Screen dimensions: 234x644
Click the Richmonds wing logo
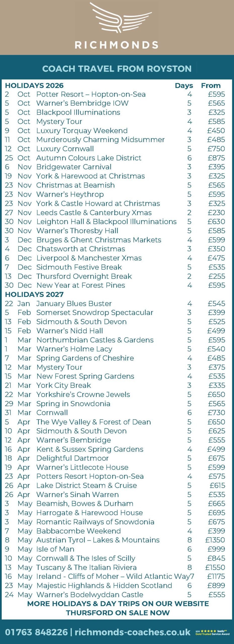(121, 18)
